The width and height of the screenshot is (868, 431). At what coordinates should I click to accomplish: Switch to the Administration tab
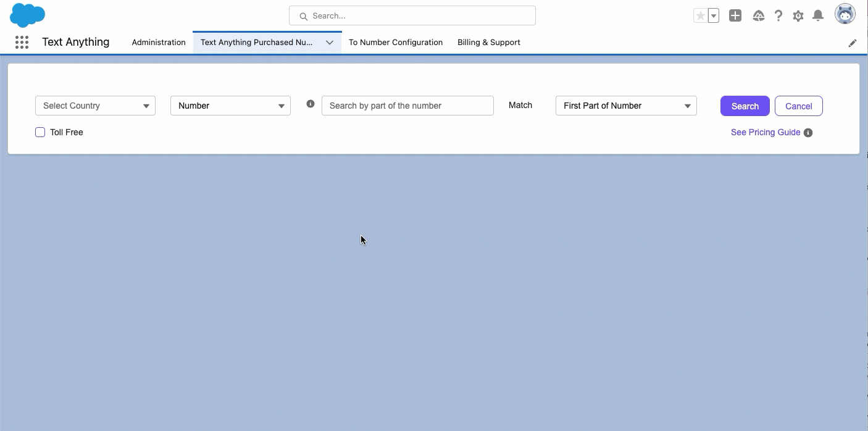pos(159,43)
